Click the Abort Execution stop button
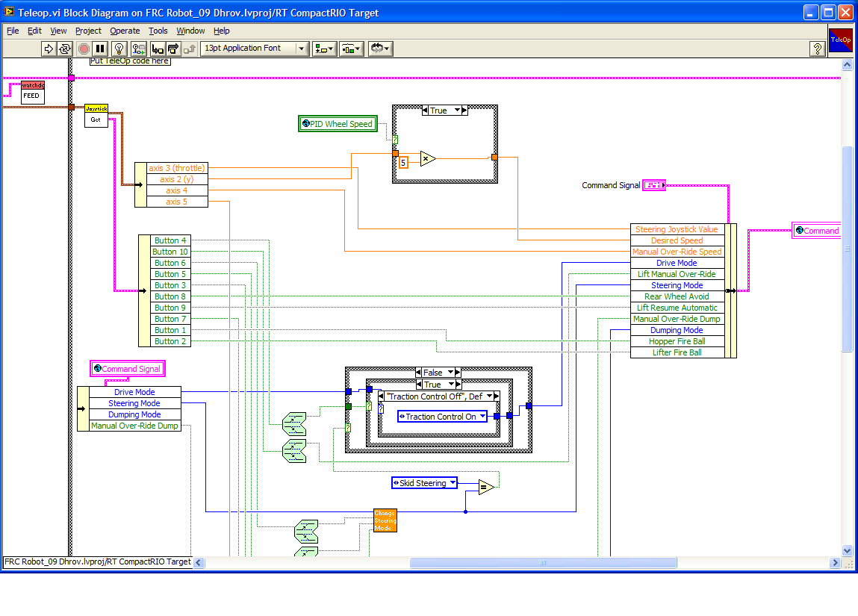This screenshot has width=858, height=616. coord(84,49)
